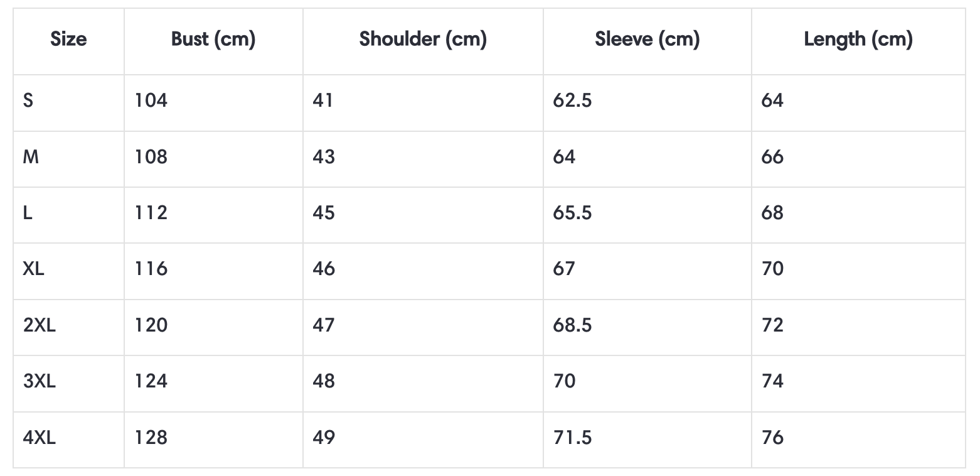980x476 pixels.
Task: Select the L size row label
Action: pos(28,213)
